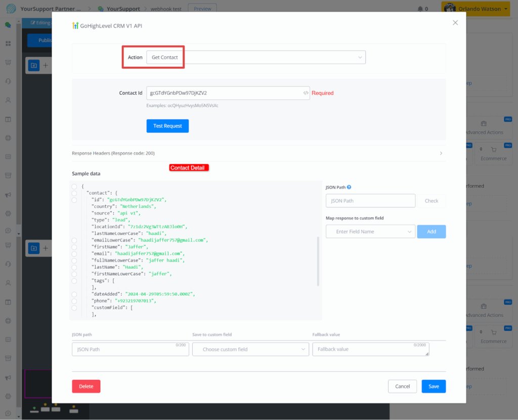Click the blue folder-add icon near top of canvas

(x=33, y=65)
